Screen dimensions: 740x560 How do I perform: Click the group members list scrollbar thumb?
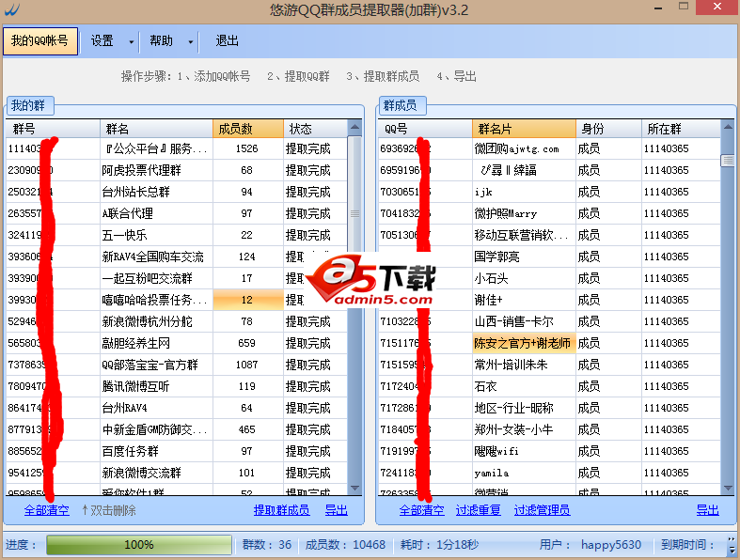(x=728, y=161)
